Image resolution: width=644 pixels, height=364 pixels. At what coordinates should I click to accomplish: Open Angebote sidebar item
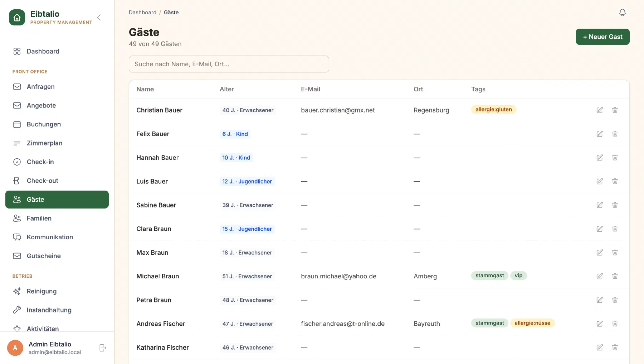pyautogui.click(x=57, y=105)
